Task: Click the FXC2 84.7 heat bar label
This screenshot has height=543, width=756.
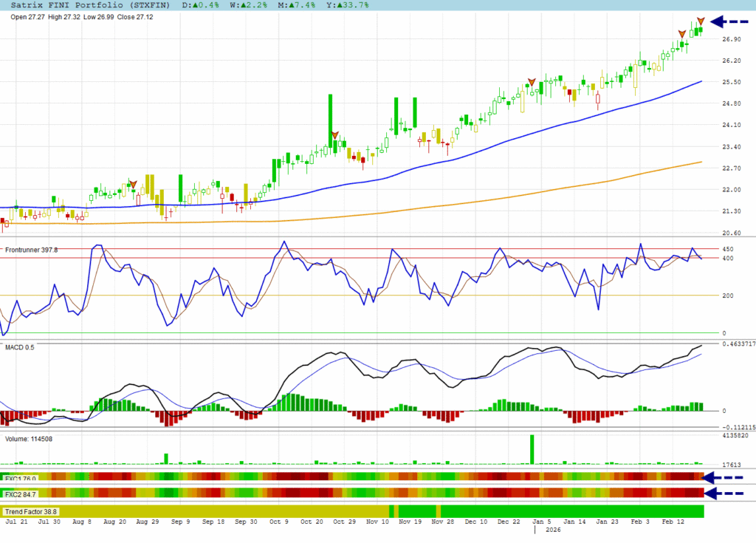Action: click(x=21, y=494)
